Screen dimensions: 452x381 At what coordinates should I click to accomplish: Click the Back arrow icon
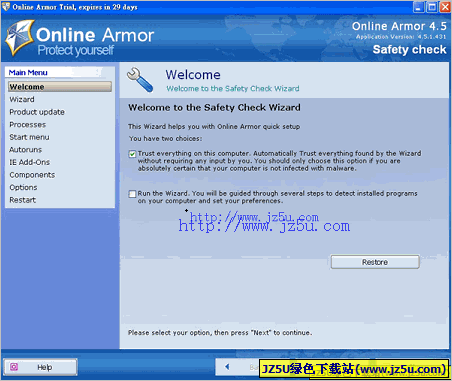[227, 367]
